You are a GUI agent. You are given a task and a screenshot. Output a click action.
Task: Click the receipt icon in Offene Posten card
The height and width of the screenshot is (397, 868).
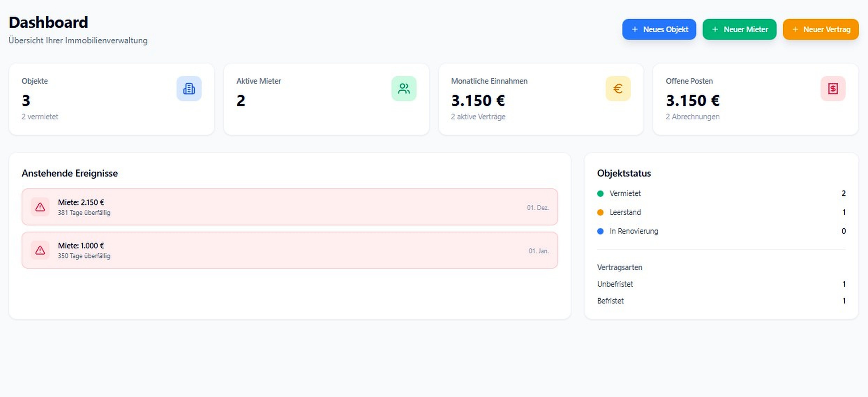click(833, 89)
